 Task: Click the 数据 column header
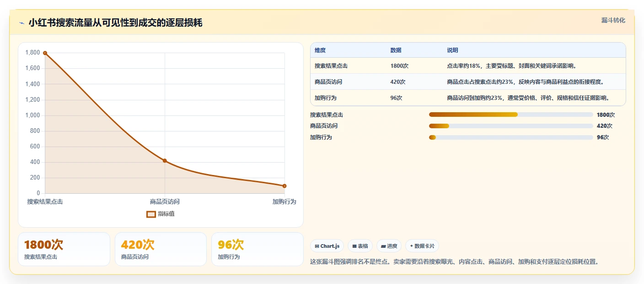(x=396, y=50)
